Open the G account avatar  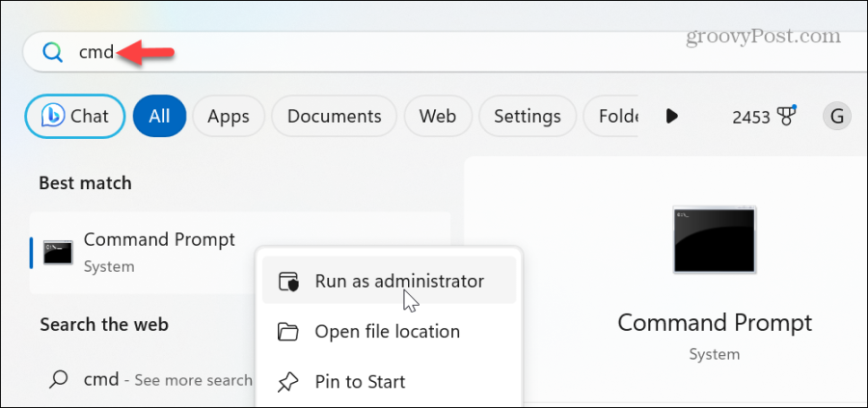pyautogui.click(x=836, y=117)
